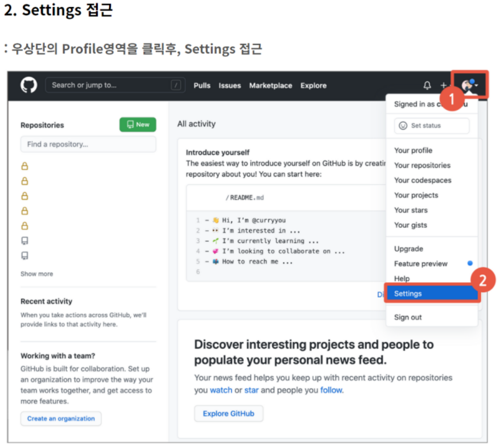This screenshot has height=448, width=501.
Task: Click the slash shortcut icon in search
Action: 176,85
